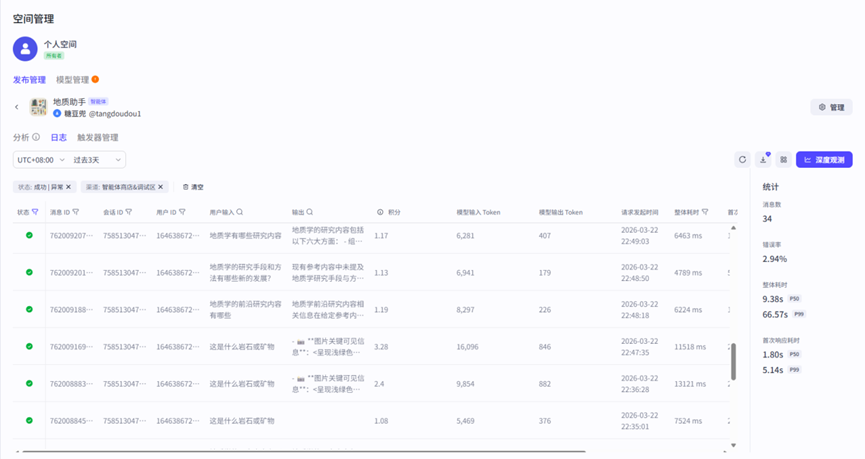Click the table scroll up arrow
The width and height of the screenshot is (865, 459).
[x=733, y=227]
